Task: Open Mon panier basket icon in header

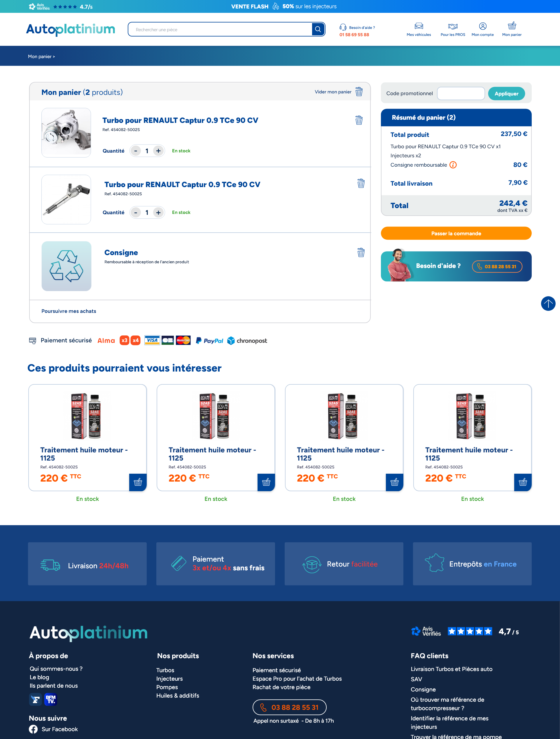Action: point(512,26)
